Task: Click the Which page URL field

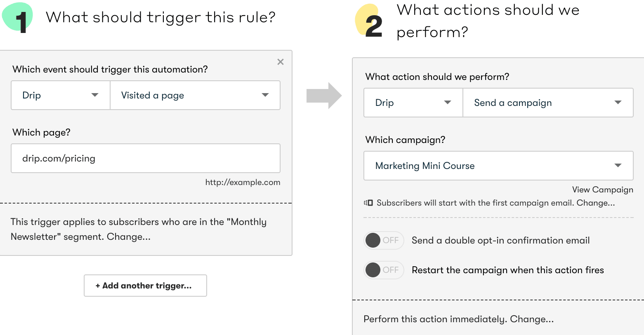Action: pyautogui.click(x=146, y=158)
